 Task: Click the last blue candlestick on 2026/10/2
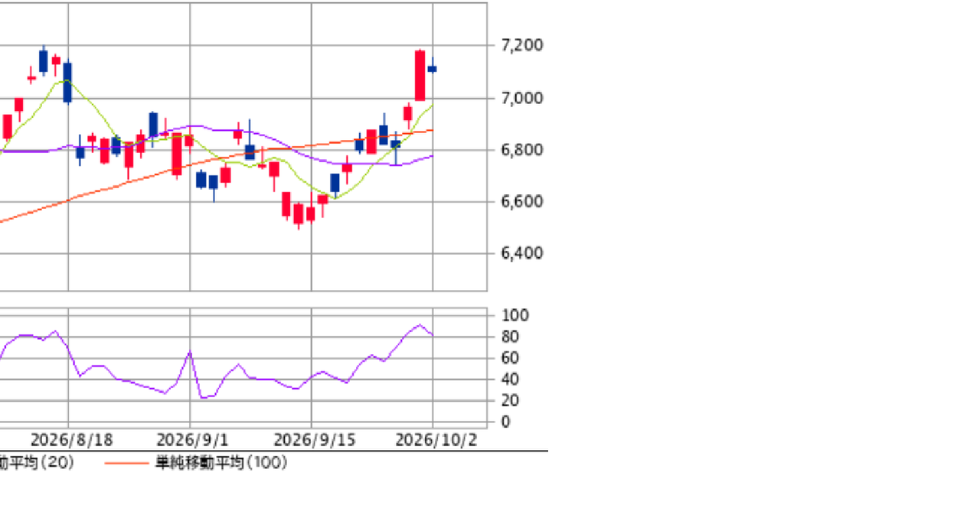coord(433,69)
